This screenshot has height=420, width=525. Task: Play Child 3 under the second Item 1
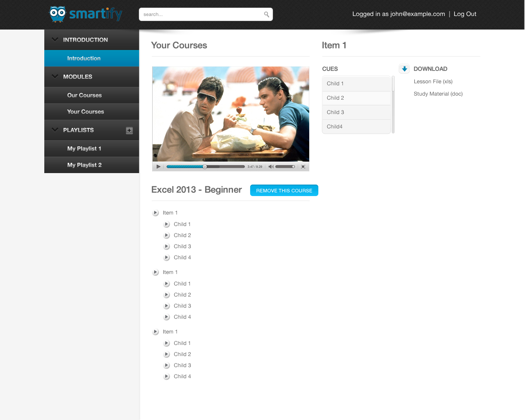click(167, 306)
